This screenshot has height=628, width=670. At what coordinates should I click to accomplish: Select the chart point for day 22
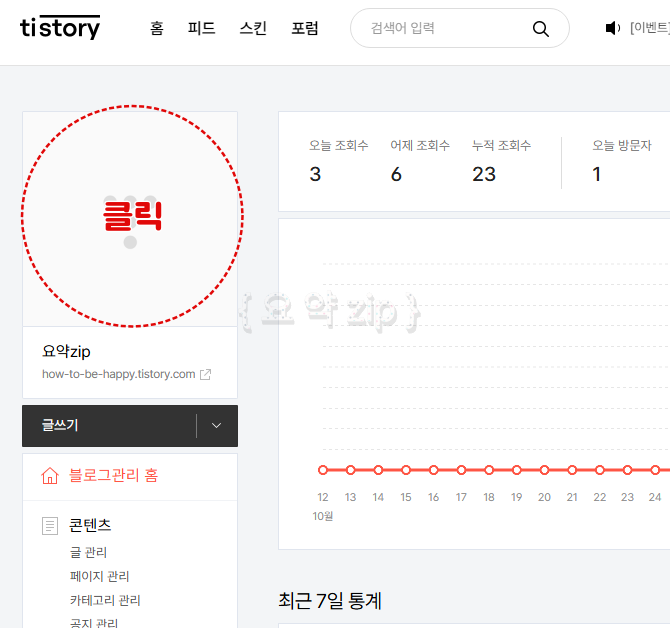(599, 470)
